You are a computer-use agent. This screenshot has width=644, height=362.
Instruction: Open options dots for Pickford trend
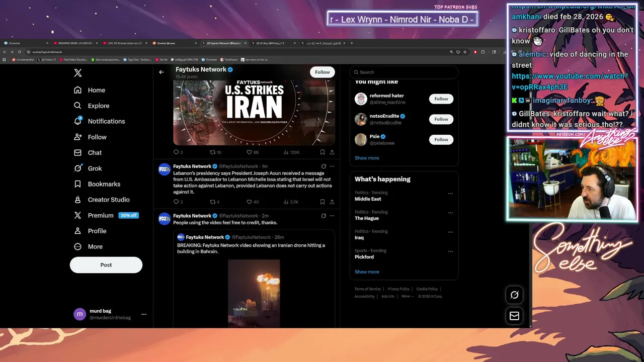click(450, 251)
